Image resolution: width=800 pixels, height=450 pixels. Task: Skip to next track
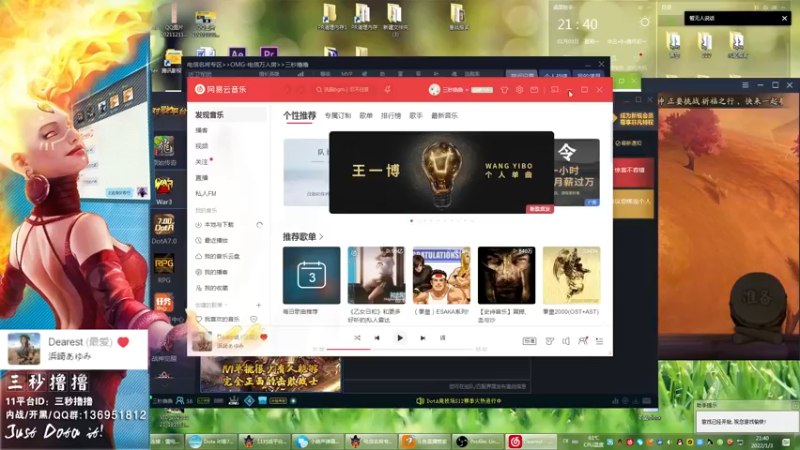click(422, 338)
